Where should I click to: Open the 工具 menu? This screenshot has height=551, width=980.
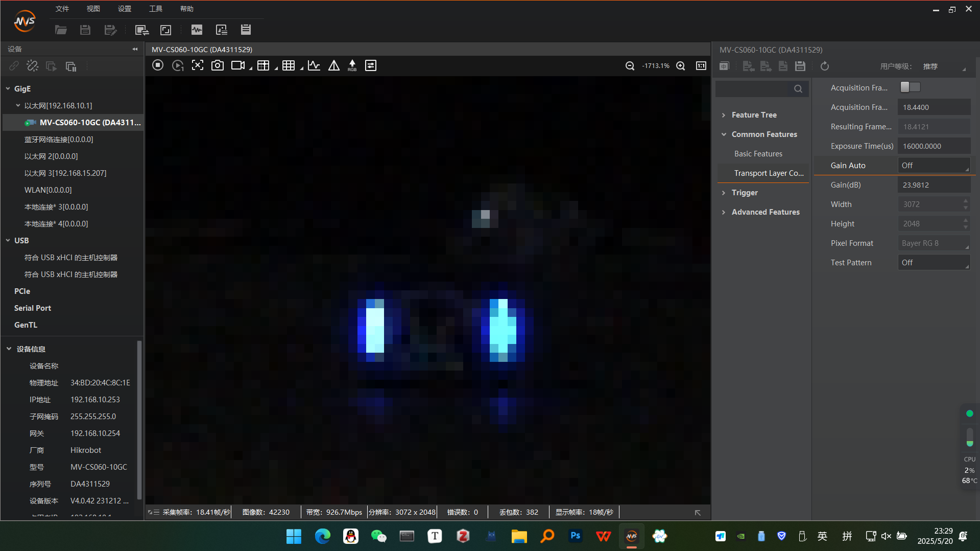[156, 9]
